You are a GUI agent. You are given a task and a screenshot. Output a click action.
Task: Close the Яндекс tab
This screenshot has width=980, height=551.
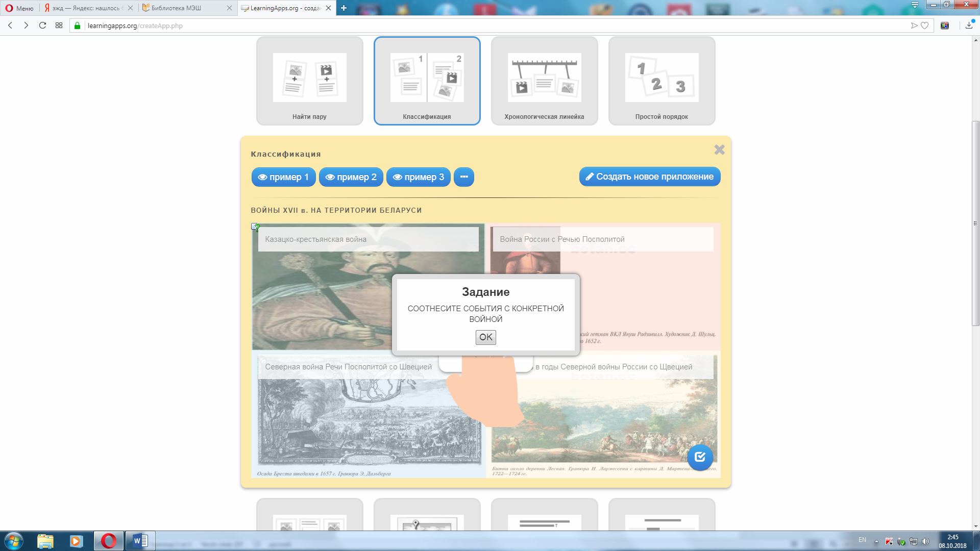point(130,8)
